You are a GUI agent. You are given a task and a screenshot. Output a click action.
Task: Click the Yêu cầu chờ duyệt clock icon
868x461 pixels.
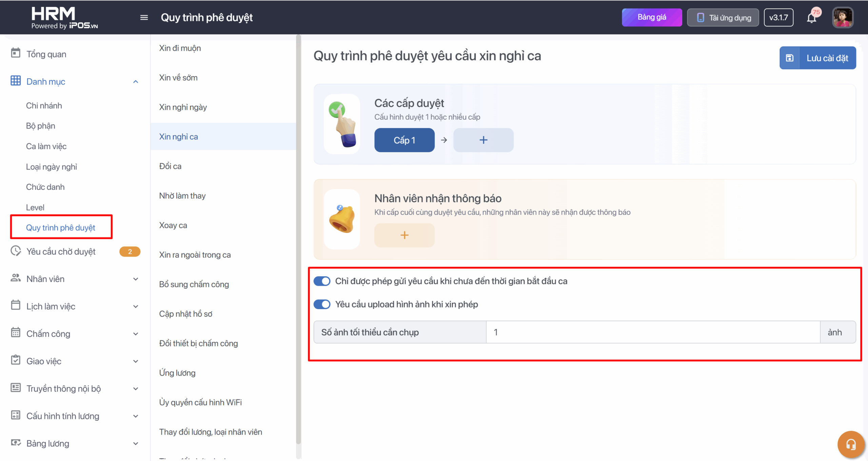16,251
